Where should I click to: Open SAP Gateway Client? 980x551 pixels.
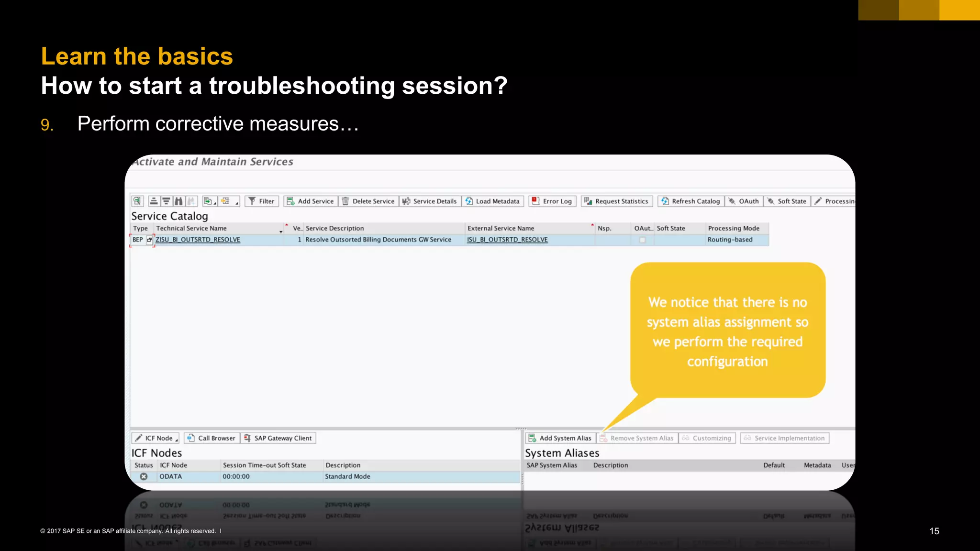click(x=278, y=438)
